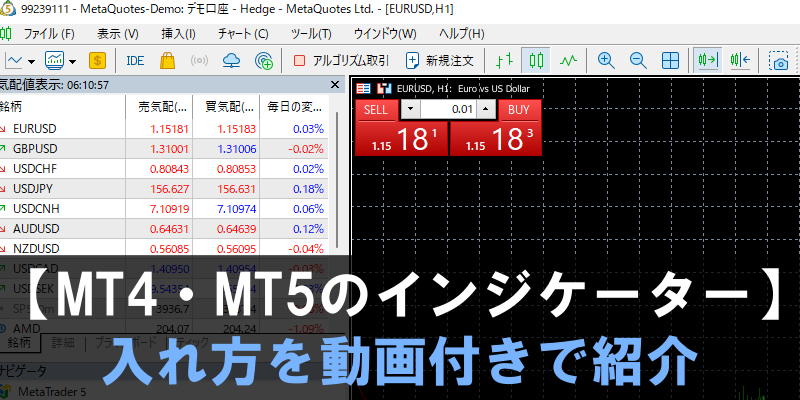Open the VPS cloud icon
800x400 pixels.
[232, 61]
